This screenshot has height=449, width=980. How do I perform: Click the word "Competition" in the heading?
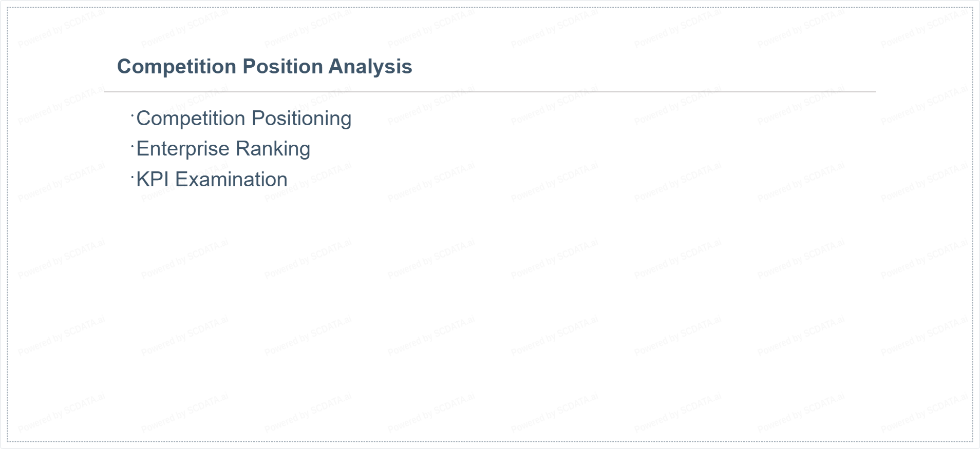(176, 67)
